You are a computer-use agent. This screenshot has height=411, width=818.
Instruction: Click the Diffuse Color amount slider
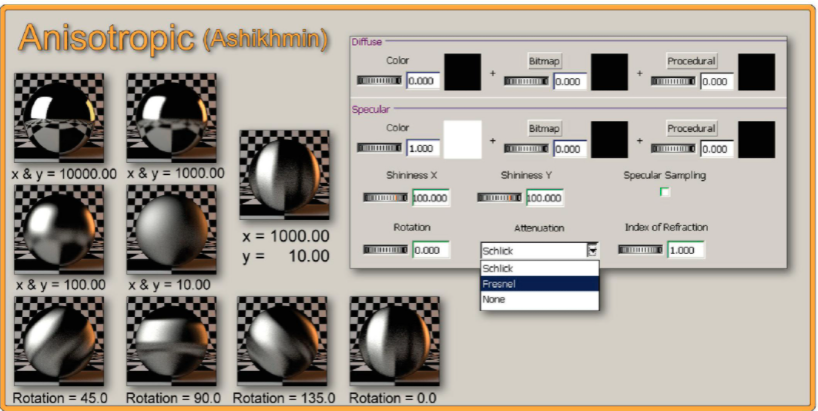point(379,81)
